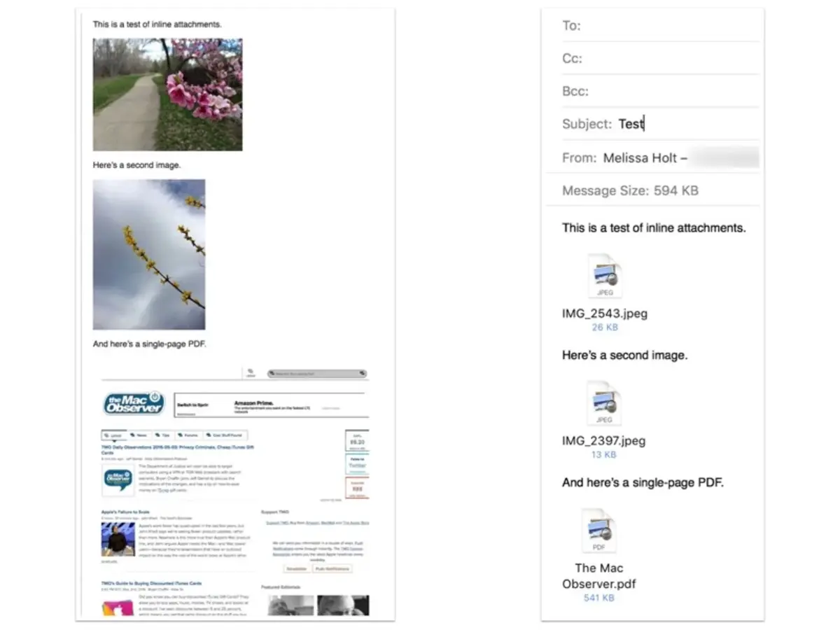Click the Mac Observer speech-bubble article icon
Viewport: 840px width, 630px height.
point(118,480)
